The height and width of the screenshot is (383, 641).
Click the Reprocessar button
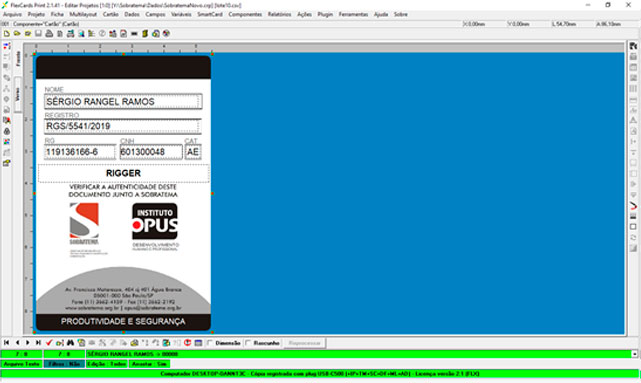pos(305,343)
